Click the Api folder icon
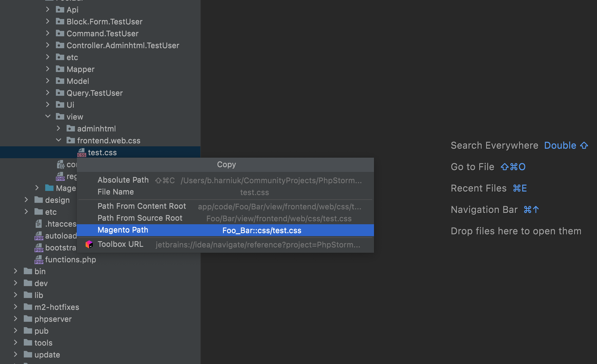Screen dimensions: 597x364 60,10
